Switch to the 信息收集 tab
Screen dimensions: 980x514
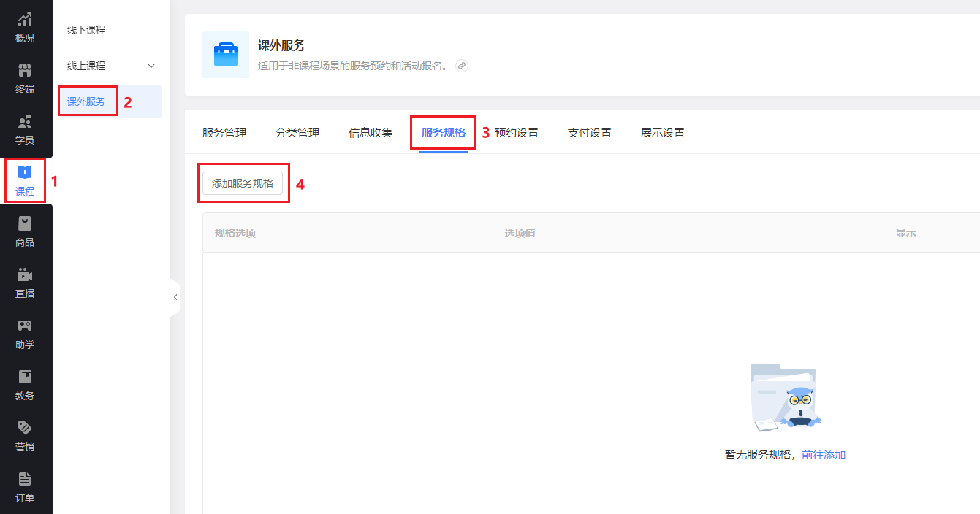click(x=371, y=133)
